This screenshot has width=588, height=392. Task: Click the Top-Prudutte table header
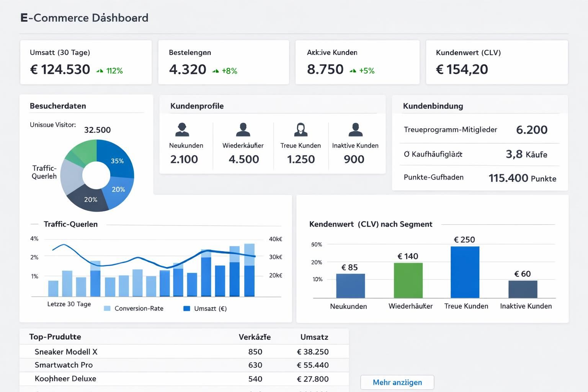click(55, 337)
